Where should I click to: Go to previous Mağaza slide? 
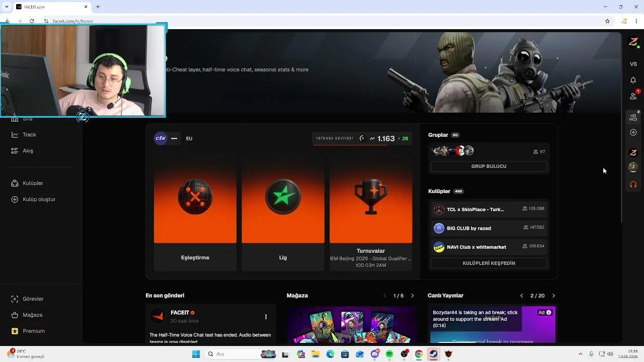click(x=385, y=296)
